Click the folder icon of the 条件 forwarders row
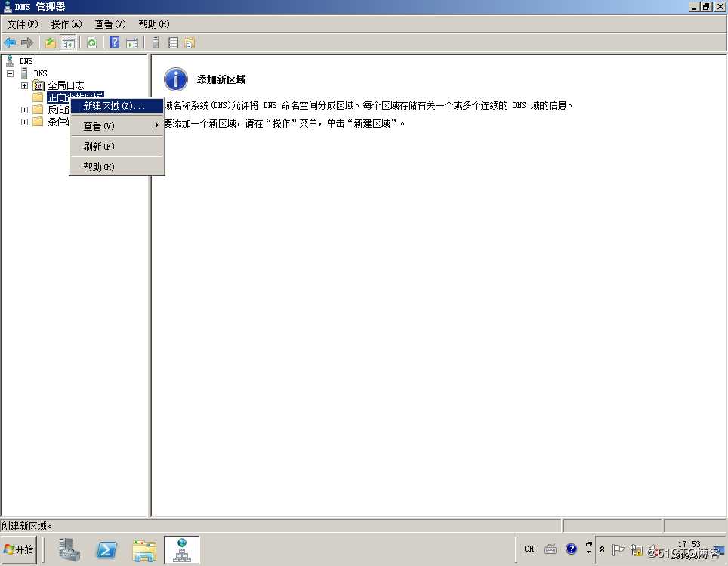 39,121
